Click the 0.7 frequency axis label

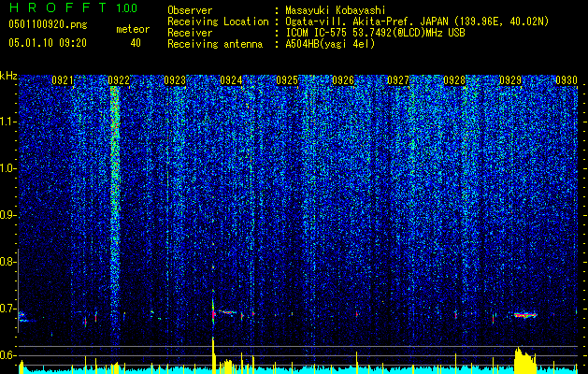7,309
